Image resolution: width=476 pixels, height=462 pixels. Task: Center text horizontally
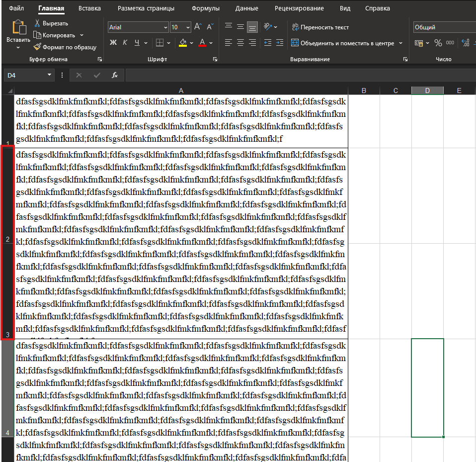[x=240, y=43]
